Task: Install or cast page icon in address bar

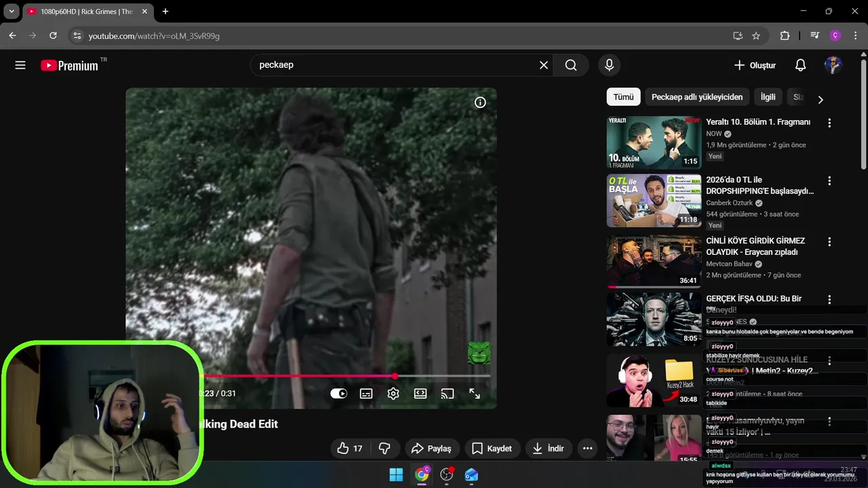Action: pyautogui.click(x=738, y=36)
